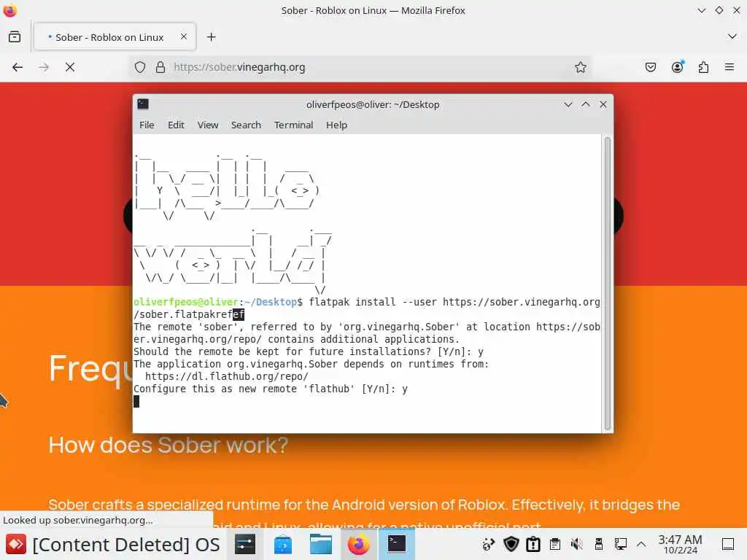
Task: Open Firefox account menu
Action: click(x=678, y=67)
